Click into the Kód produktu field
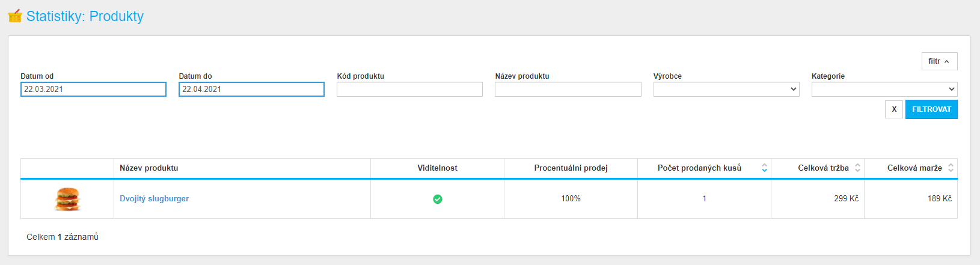Image resolution: width=980 pixels, height=265 pixels. click(409, 90)
